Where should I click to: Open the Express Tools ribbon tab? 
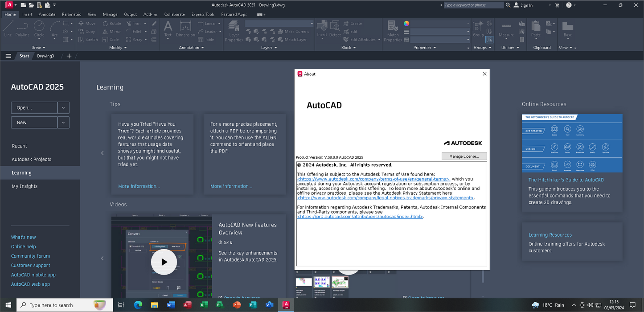tap(203, 14)
